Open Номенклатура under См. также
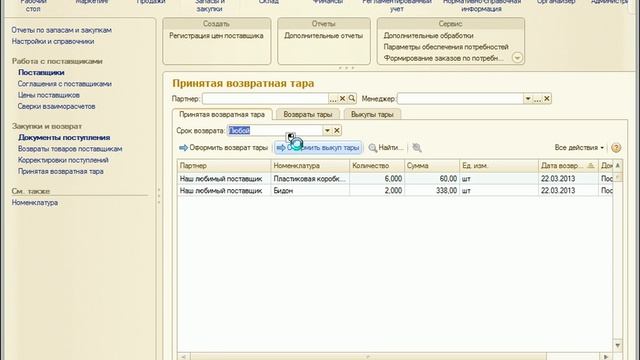The image size is (640, 360). (35, 203)
